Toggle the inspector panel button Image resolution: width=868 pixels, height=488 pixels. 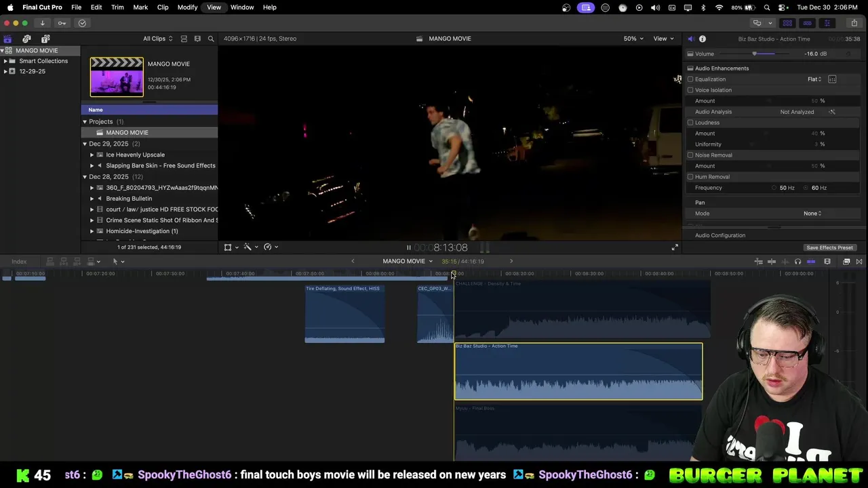[x=827, y=23]
